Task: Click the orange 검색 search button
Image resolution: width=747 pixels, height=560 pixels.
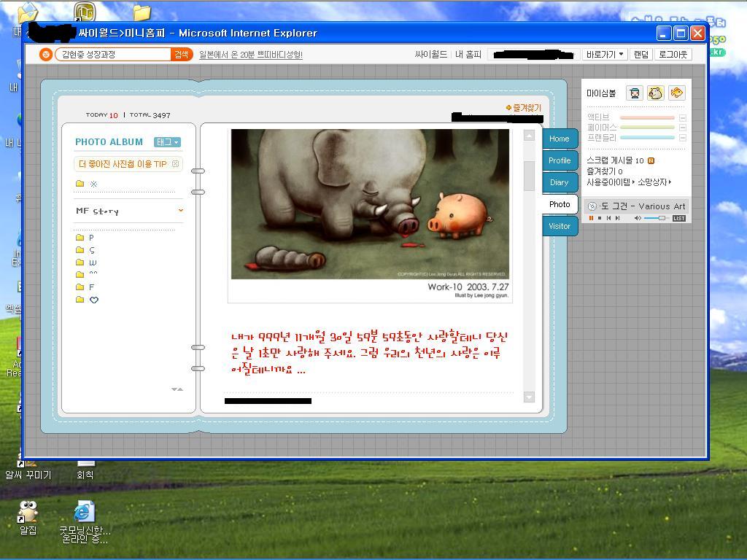Action: [x=181, y=54]
